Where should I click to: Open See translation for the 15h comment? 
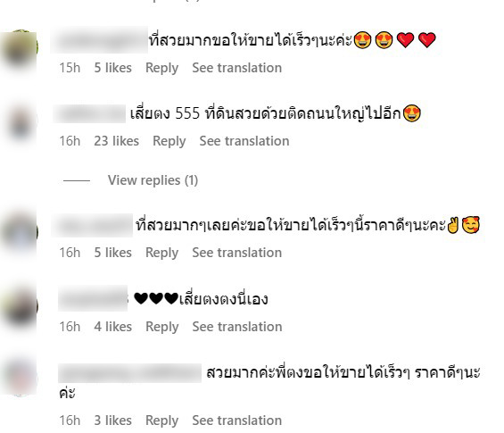point(237,68)
